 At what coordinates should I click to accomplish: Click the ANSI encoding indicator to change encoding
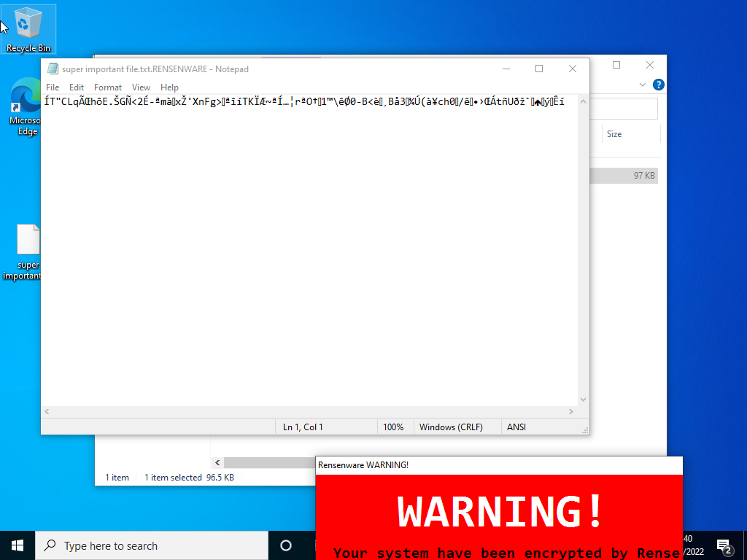coord(516,427)
